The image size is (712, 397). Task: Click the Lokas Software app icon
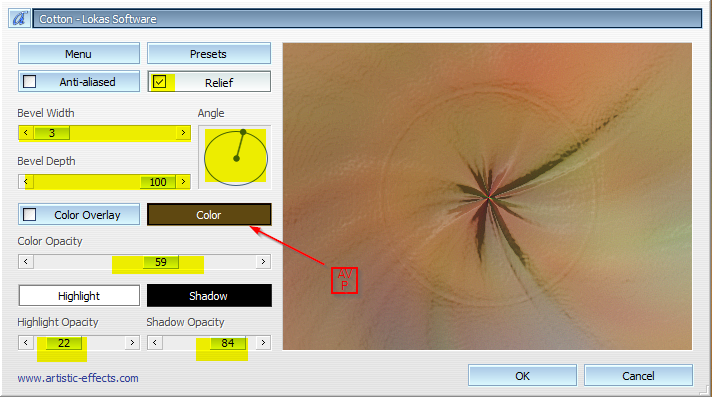coord(19,19)
